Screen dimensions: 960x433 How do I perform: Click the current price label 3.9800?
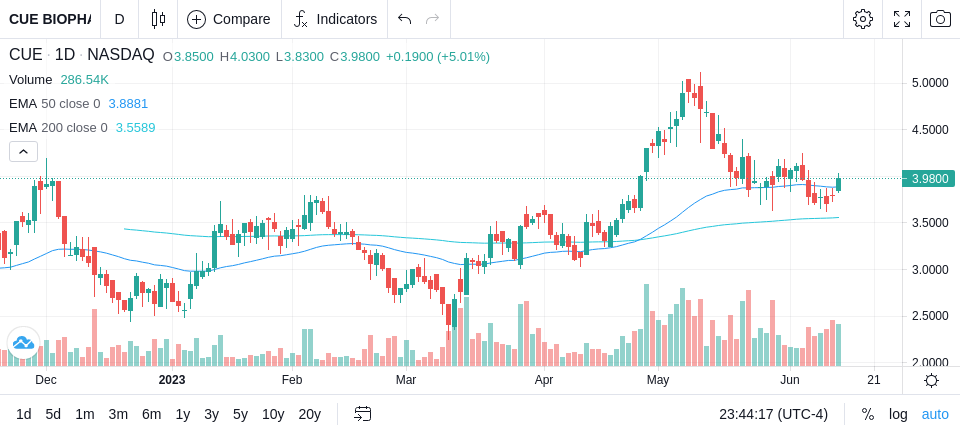coord(929,179)
